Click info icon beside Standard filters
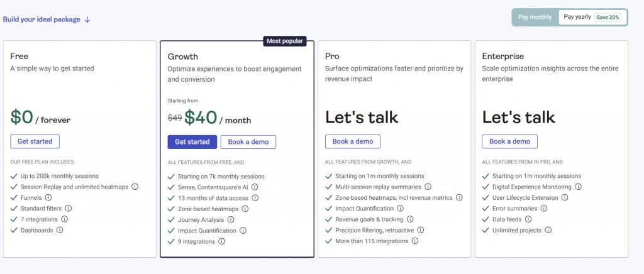Screen dimensions: 644x274 [x=69, y=208]
